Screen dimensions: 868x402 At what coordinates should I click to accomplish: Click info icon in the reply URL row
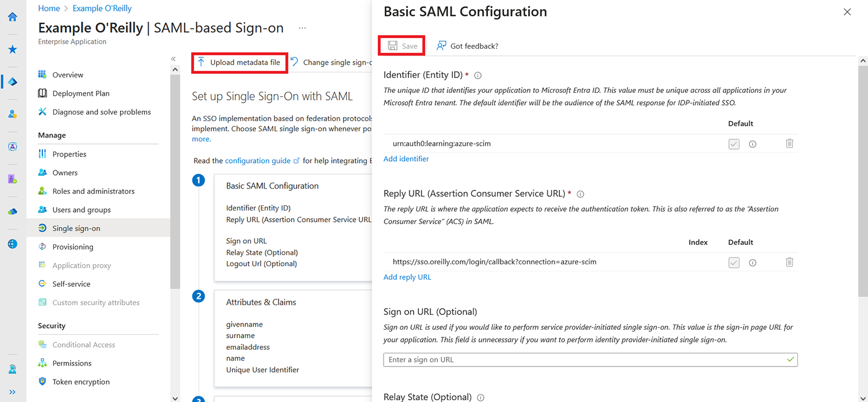click(x=753, y=263)
